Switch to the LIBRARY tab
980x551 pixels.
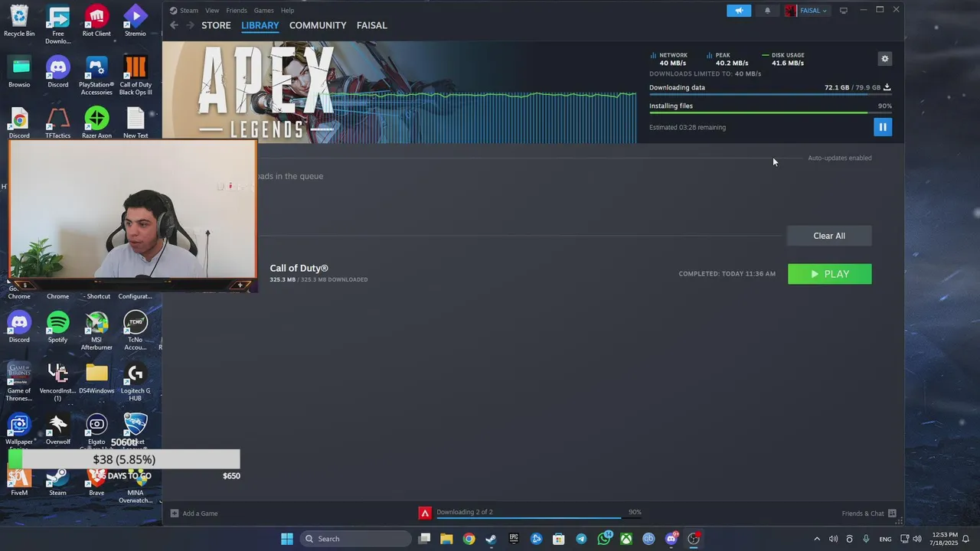coord(260,25)
